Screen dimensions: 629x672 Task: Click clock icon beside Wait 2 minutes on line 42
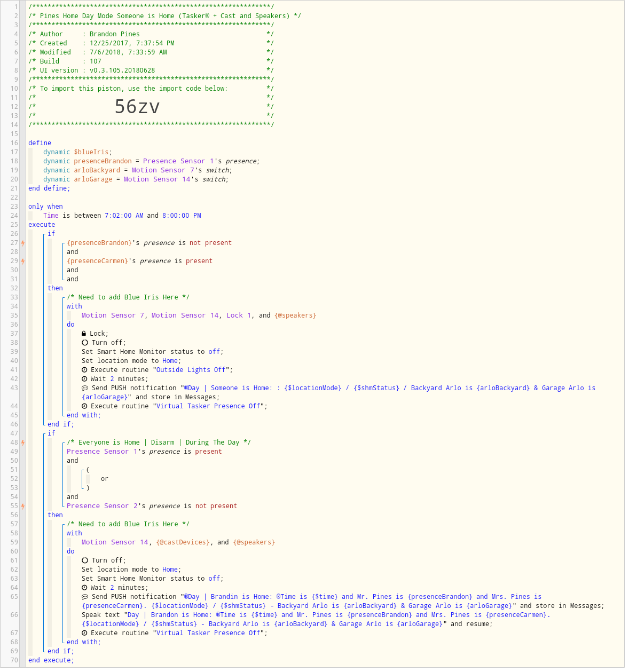tap(84, 379)
